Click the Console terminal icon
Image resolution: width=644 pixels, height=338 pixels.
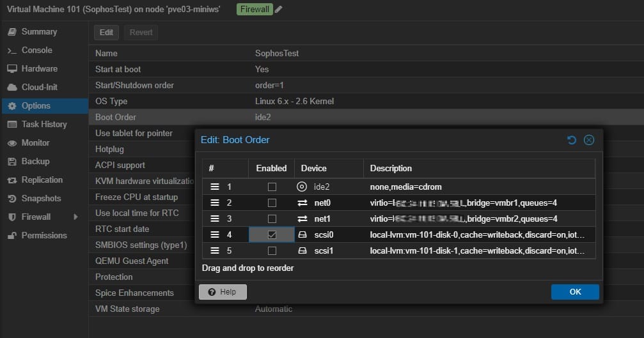[12, 50]
